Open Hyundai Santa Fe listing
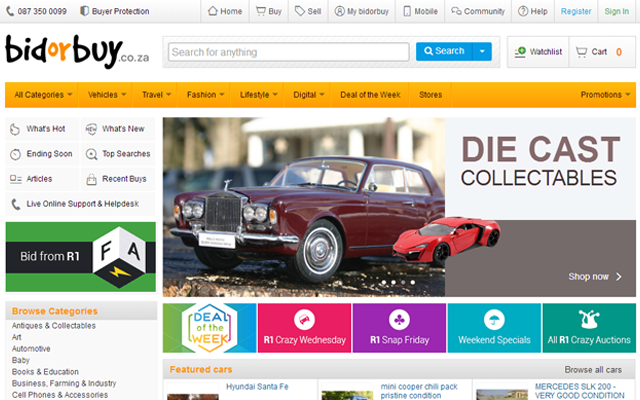 point(257,387)
